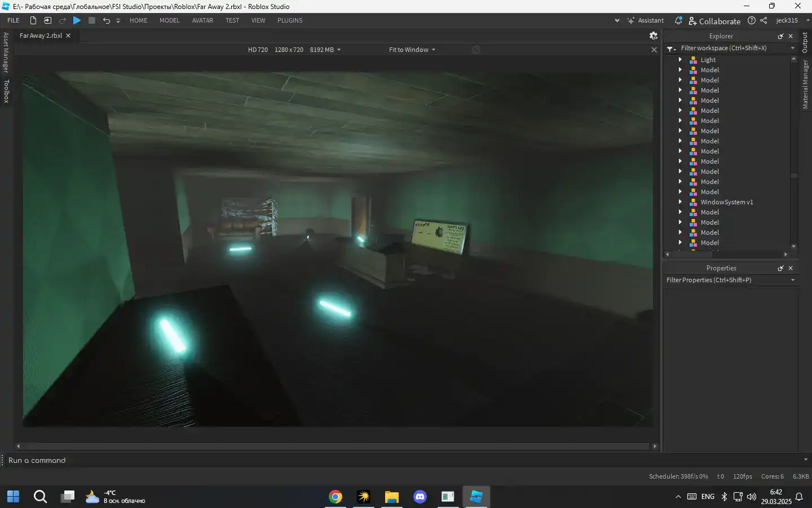Viewport: 812px width, 508px height.
Task: Open the Fit to Window zoom dropdown
Action: [412, 50]
